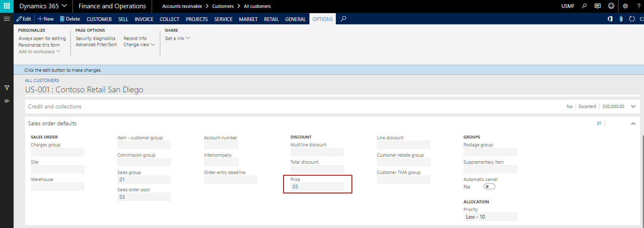Click Always open for editing
The image size is (644, 228).
[42, 38]
